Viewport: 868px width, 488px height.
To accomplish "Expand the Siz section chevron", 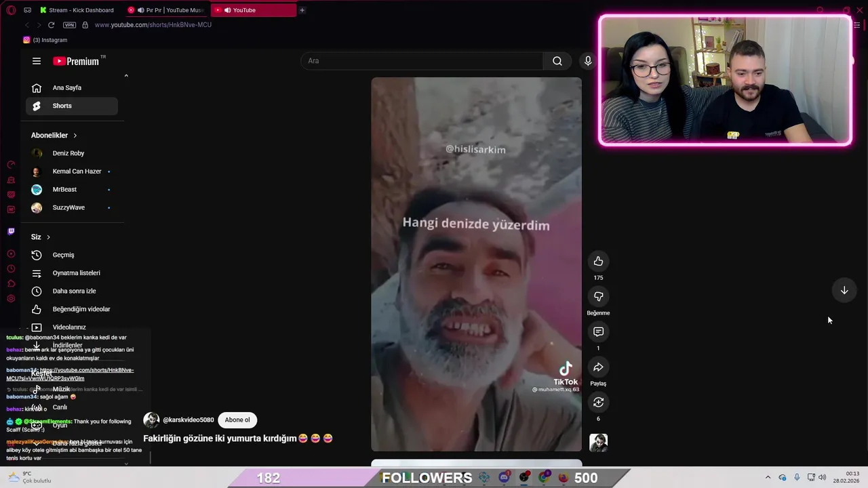I will (48, 237).
